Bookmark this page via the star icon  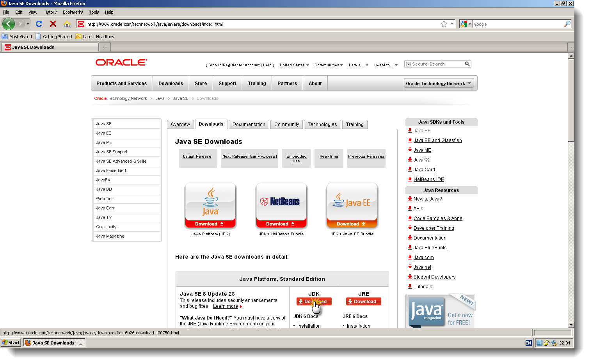point(444,24)
